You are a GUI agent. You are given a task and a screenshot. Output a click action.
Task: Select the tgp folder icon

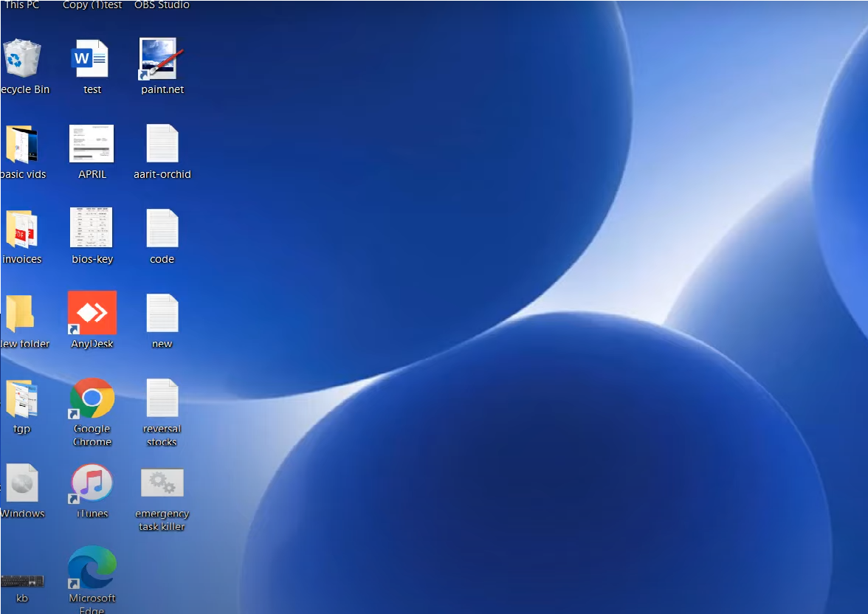click(22, 398)
